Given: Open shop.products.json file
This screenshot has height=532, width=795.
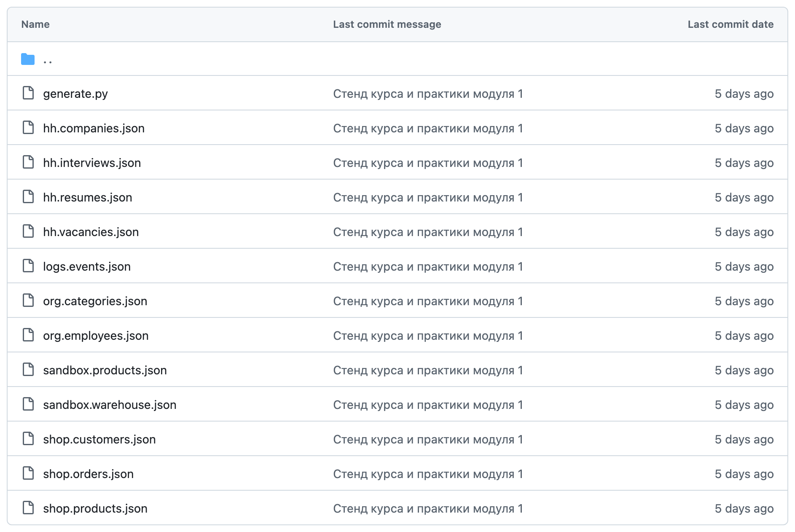Looking at the screenshot, I should tap(95, 508).
